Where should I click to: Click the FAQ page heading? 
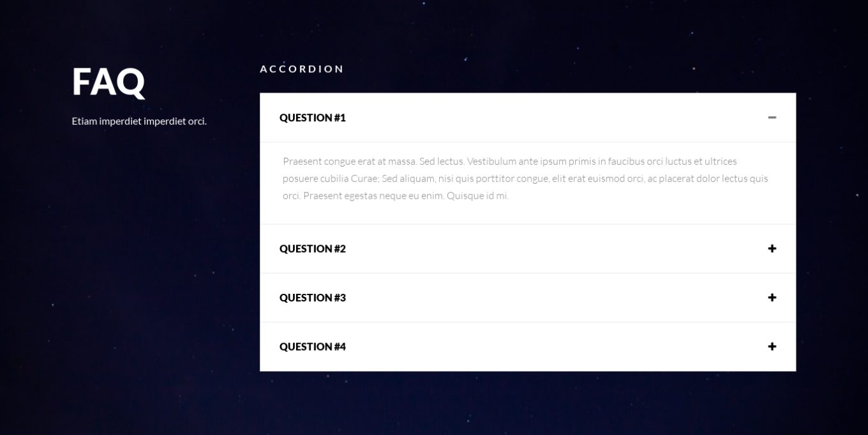(108, 82)
